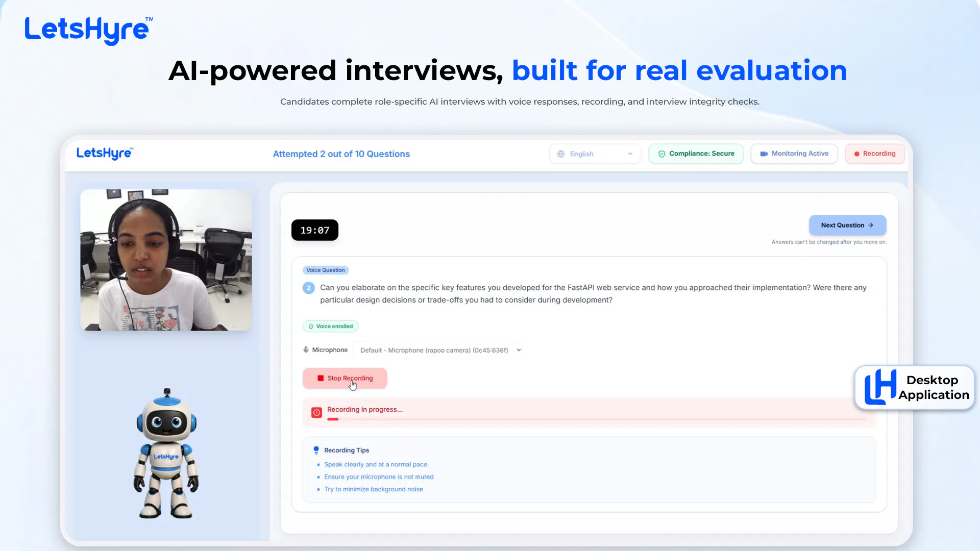Click 'Speak clearly and at a normal pace' tip
980x551 pixels.
click(x=376, y=464)
